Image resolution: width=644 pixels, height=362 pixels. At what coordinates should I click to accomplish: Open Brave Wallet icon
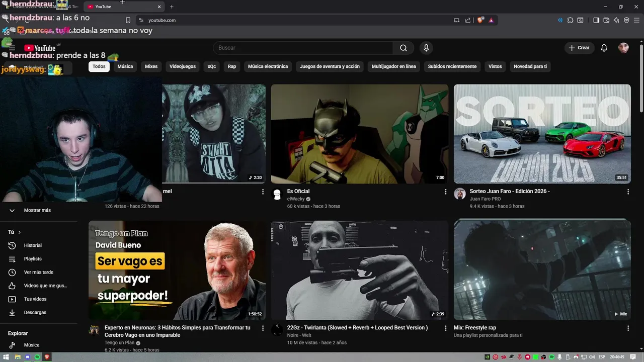[606, 20]
